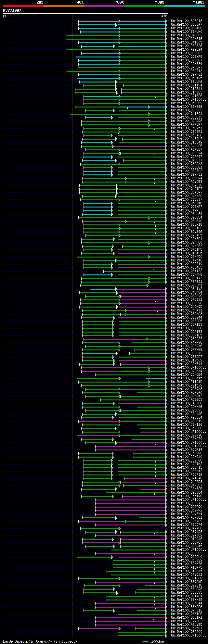Select label UniRef100_B8A0Q3
This screenshot has width=208, height=644.
pos(187,53)
